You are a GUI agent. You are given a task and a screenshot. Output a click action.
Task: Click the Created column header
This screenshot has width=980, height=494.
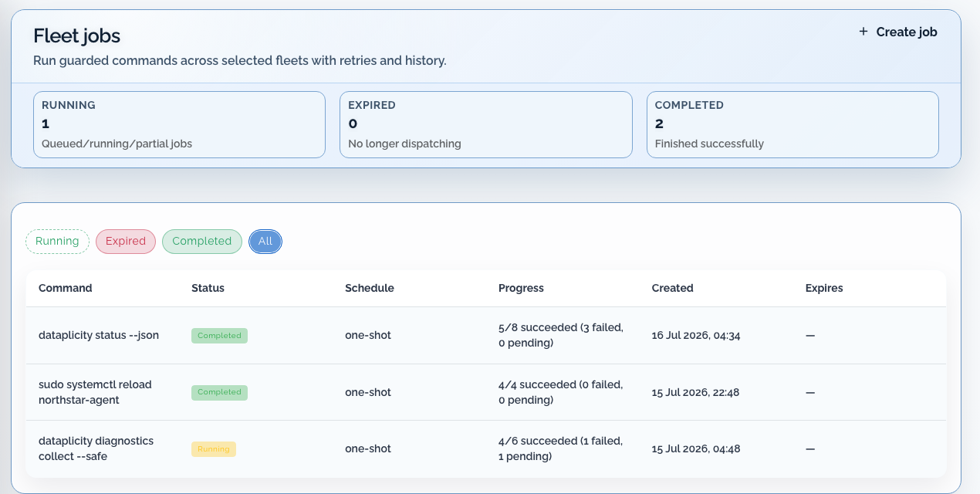(x=673, y=288)
